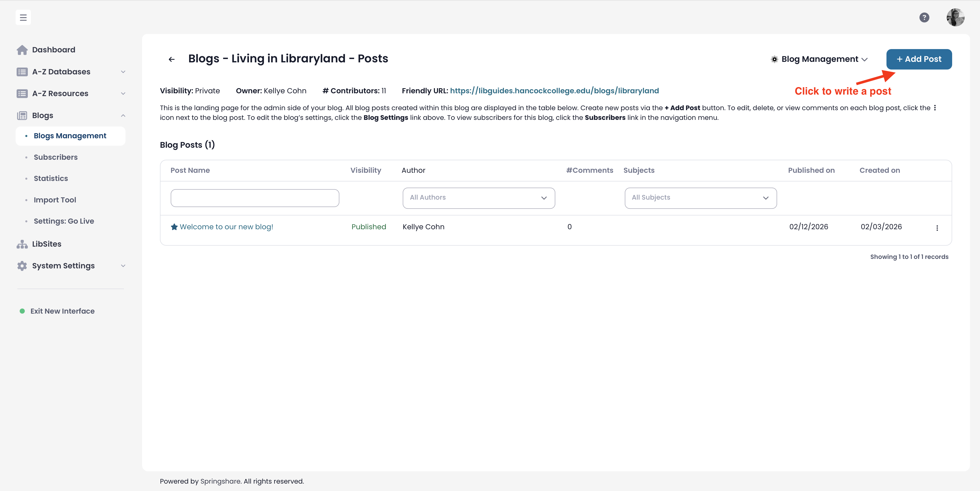Expand the System Settings chevron
Viewport: 980px width, 491px height.
pos(123,266)
